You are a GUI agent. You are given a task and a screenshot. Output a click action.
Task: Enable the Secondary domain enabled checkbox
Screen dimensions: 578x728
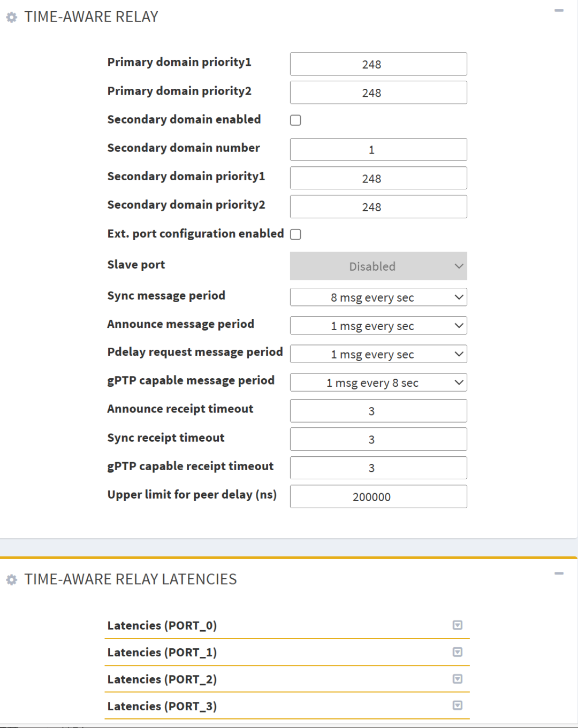pyautogui.click(x=295, y=120)
